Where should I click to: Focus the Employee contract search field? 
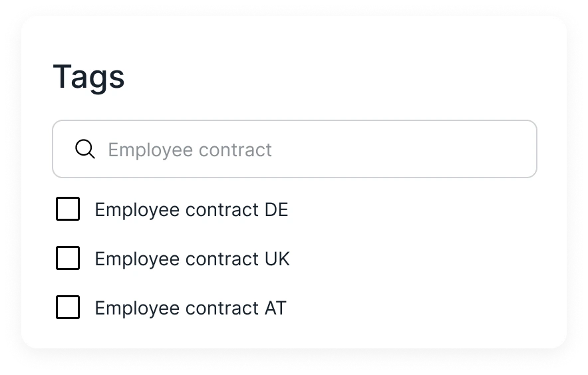295,149
